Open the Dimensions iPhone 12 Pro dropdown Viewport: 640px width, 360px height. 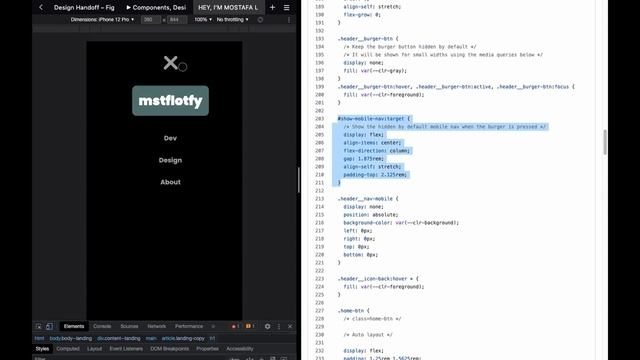102,20
